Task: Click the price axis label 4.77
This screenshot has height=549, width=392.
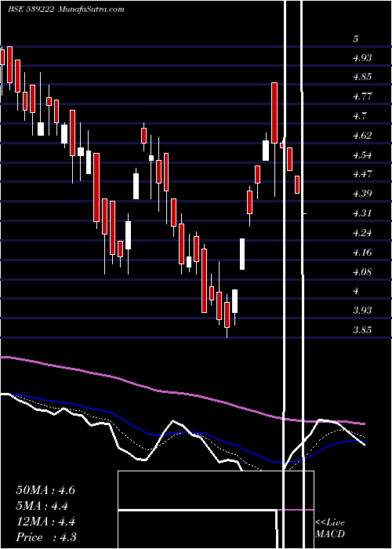Action: (362, 96)
